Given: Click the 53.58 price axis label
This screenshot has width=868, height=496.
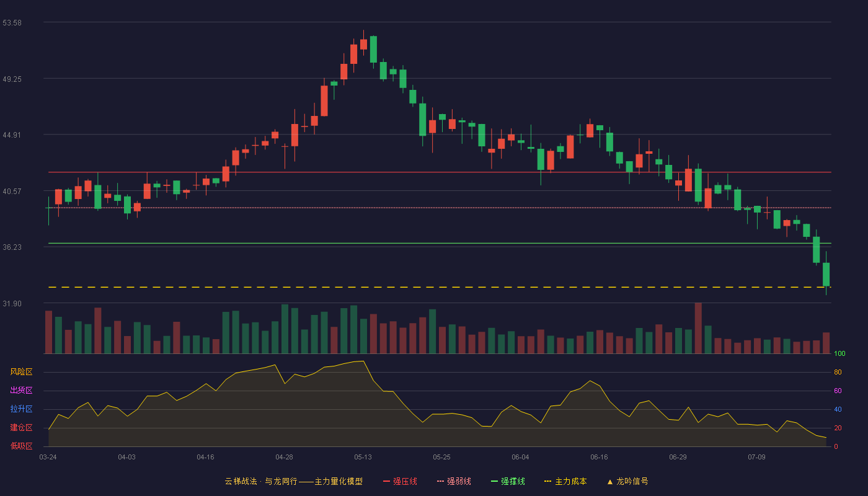Looking at the screenshot, I should pos(12,22).
